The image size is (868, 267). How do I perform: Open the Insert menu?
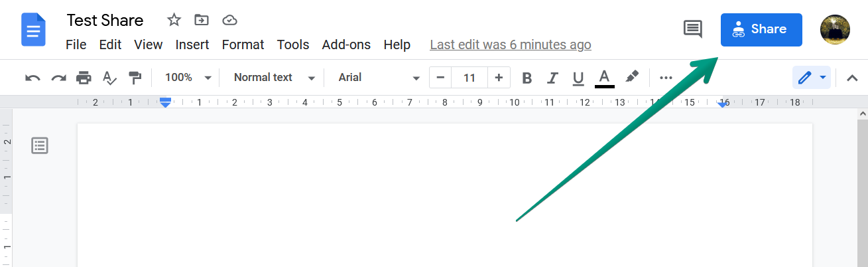192,44
